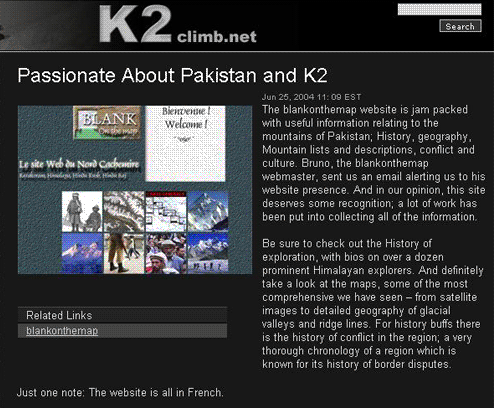494x408 pixels.
Task: Click the snowy K2 peak thumbnail
Action: point(208,211)
